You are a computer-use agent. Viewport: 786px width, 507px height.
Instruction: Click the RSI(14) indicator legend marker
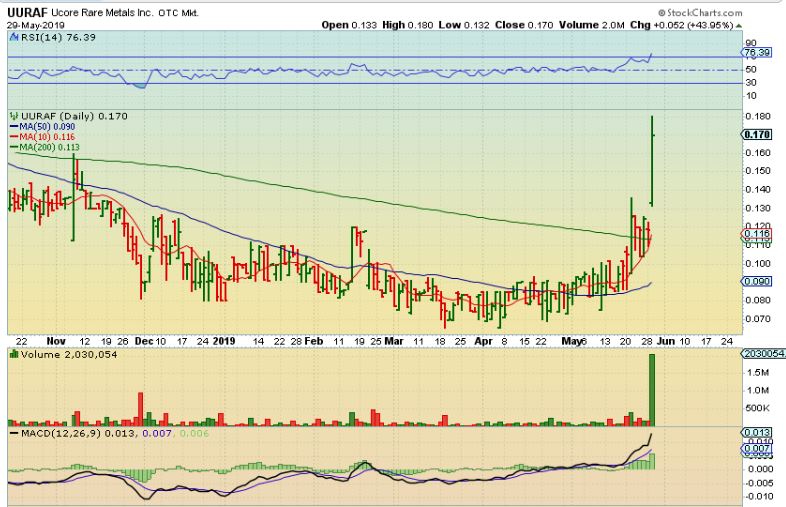tap(13, 35)
